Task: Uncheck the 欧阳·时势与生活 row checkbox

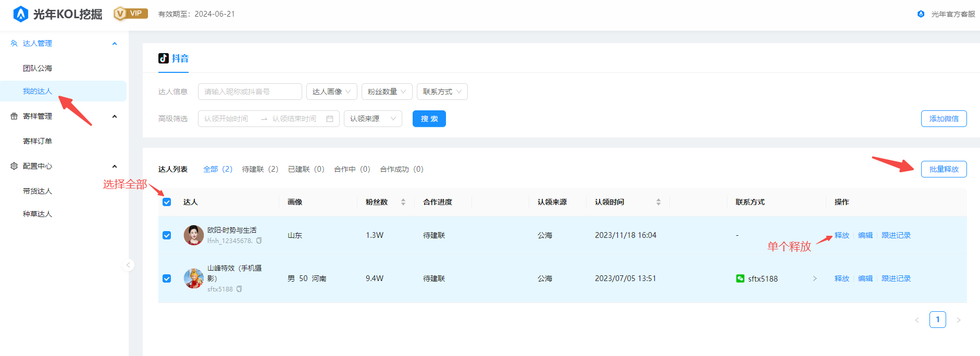Action: coord(167,235)
